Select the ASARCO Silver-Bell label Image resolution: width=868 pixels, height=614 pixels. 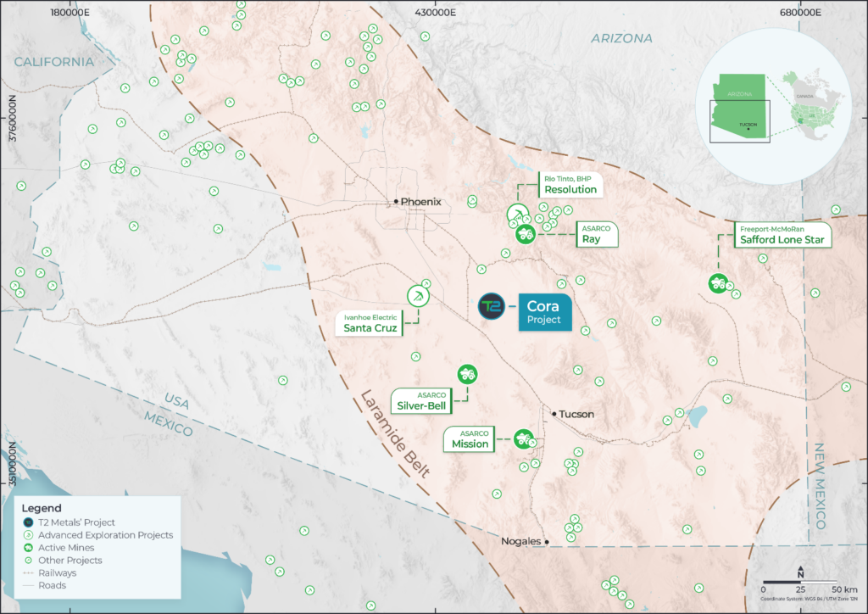421,401
